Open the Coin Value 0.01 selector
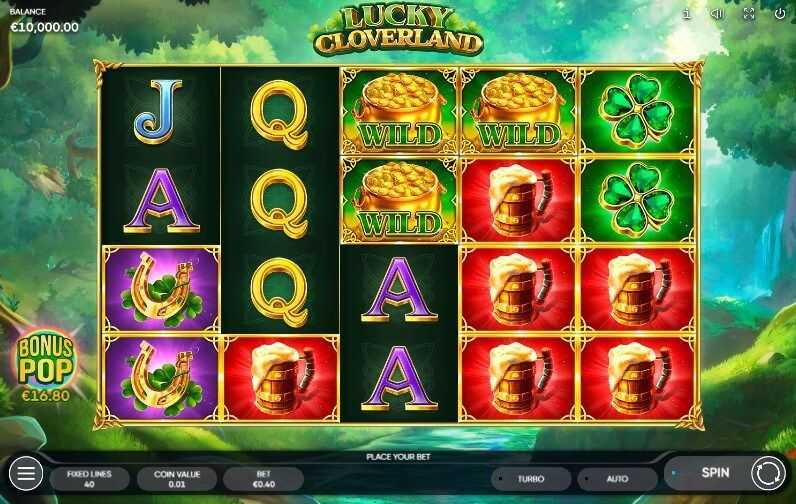This screenshot has width=796, height=504. point(177,479)
